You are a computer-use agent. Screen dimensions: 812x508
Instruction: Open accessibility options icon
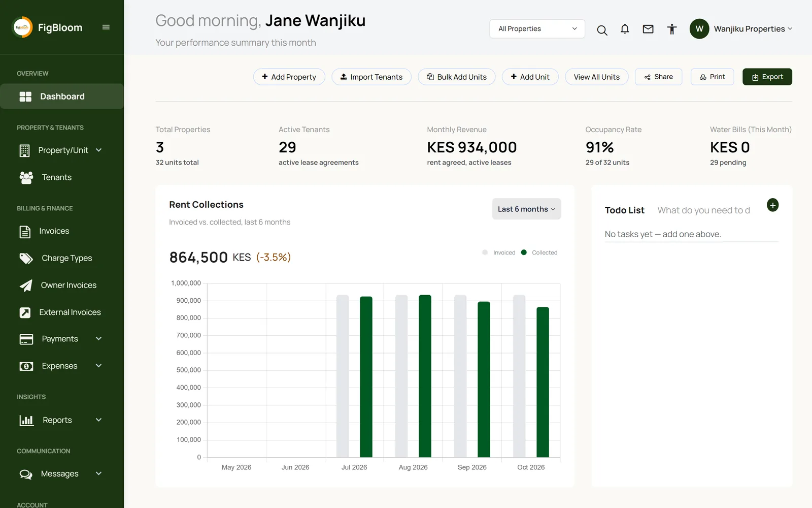672,29
